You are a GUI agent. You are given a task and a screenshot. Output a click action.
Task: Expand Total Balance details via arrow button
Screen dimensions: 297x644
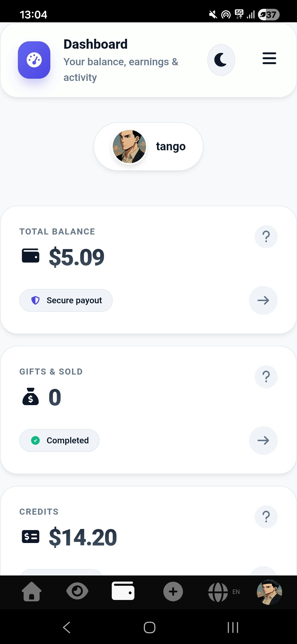click(x=263, y=300)
